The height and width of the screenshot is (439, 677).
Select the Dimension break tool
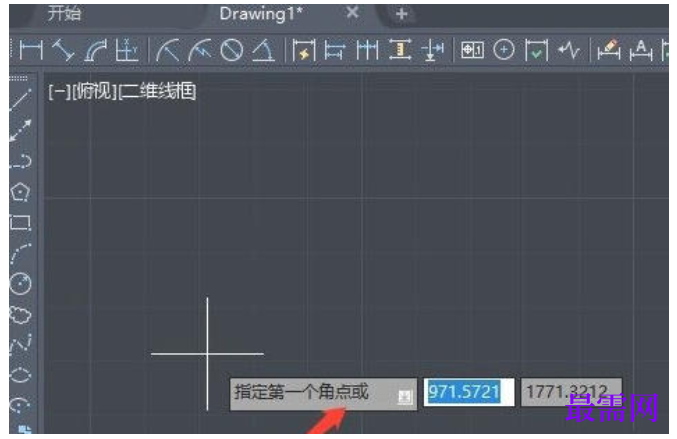tap(432, 51)
